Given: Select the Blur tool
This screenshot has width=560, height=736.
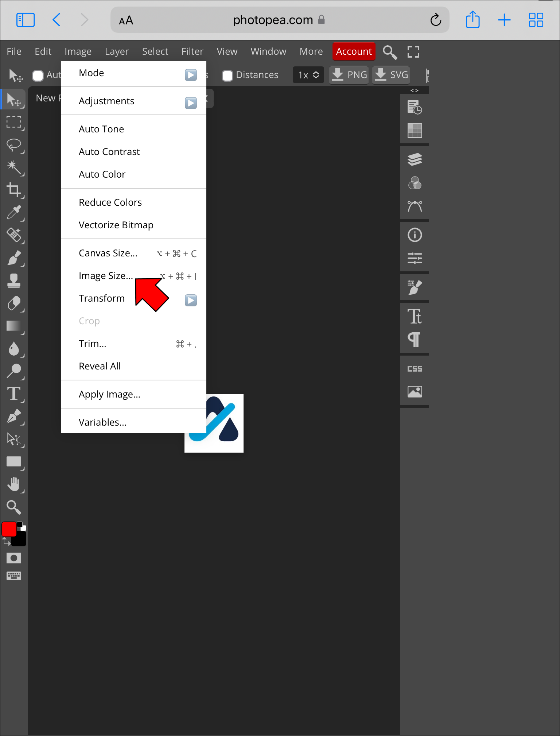Looking at the screenshot, I should click(x=14, y=348).
